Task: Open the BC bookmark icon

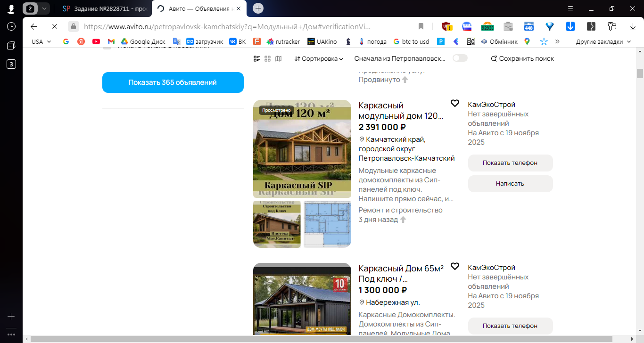Action: coord(471,41)
